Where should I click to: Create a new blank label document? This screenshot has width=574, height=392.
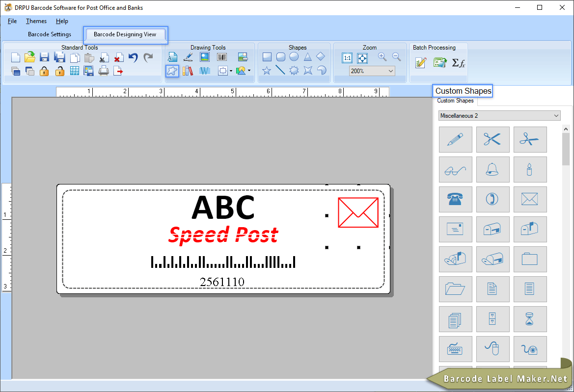[x=15, y=57]
